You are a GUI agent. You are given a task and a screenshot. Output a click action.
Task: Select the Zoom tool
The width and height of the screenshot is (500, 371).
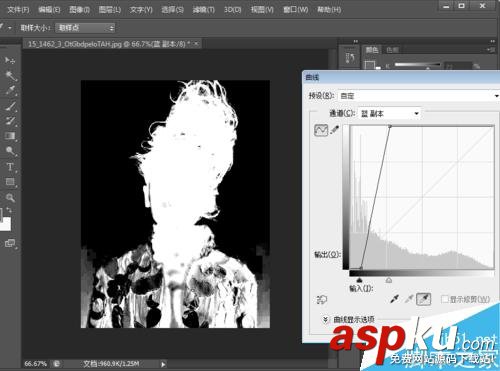coord(10,198)
